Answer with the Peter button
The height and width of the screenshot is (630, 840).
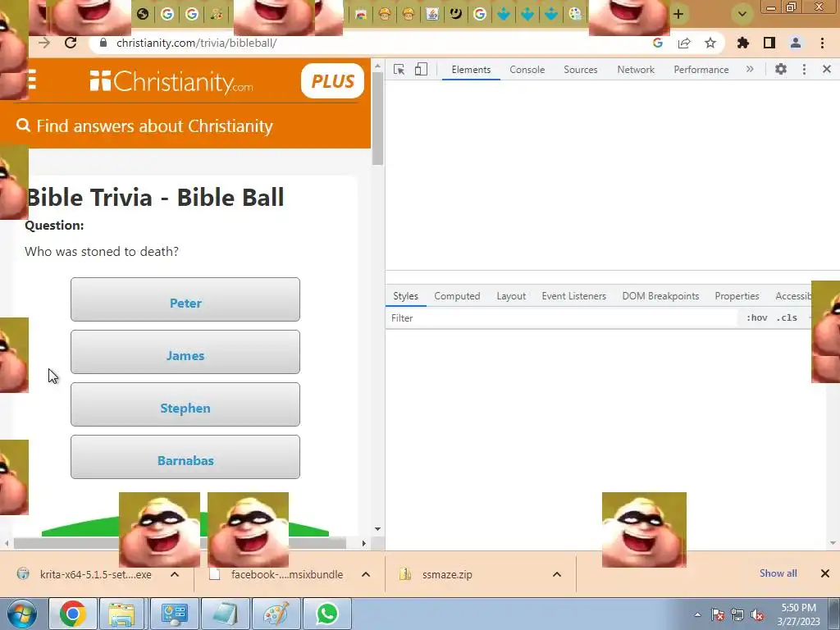(185, 299)
